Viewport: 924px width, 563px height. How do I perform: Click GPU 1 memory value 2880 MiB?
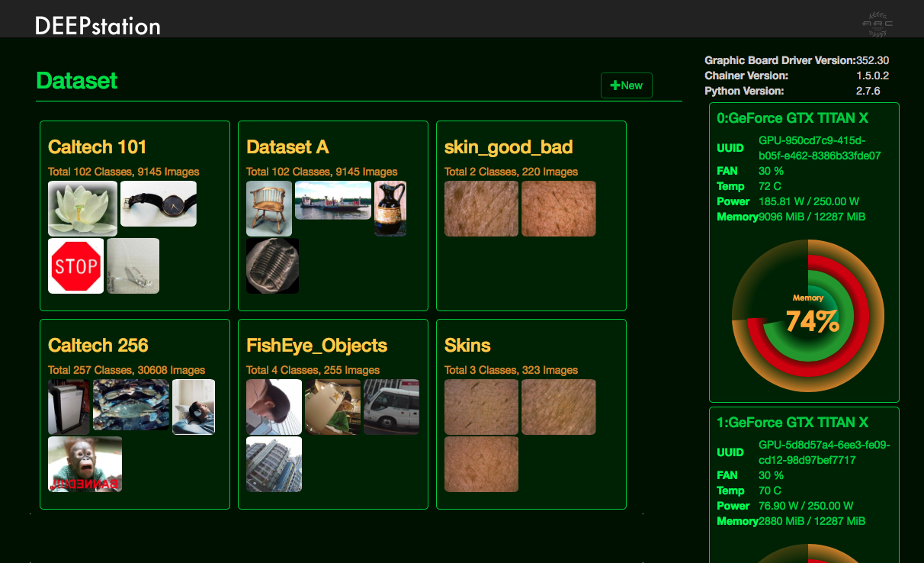click(812, 521)
